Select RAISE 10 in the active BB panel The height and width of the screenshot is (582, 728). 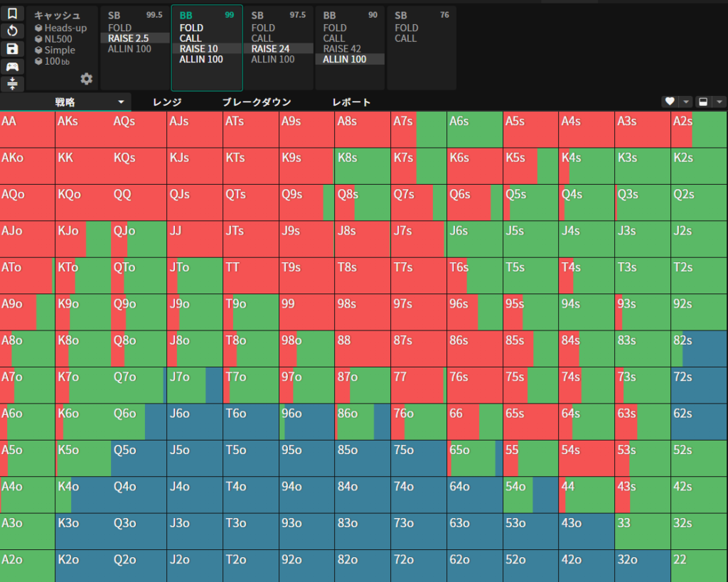tap(199, 49)
